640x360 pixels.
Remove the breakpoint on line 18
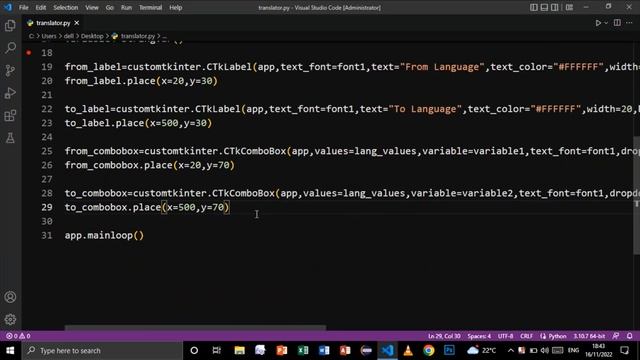[29, 52]
